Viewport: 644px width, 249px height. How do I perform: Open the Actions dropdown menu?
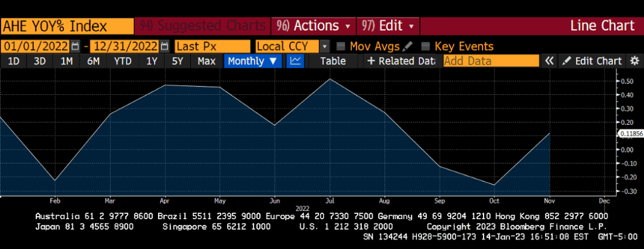pyautogui.click(x=314, y=26)
